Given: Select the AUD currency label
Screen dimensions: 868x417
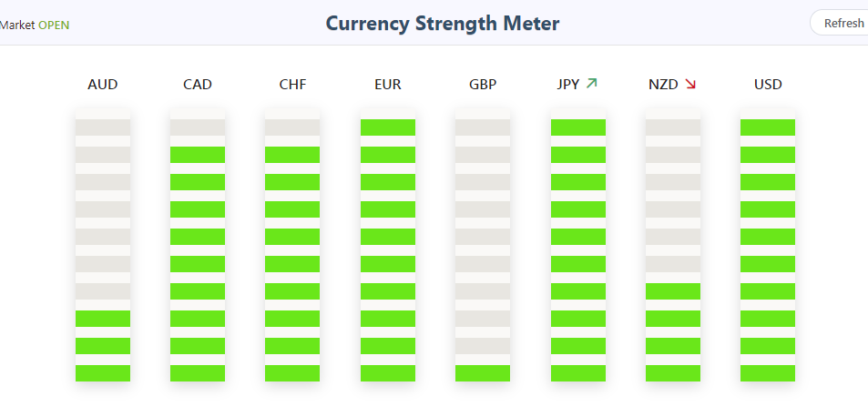Looking at the screenshot, I should [x=103, y=85].
